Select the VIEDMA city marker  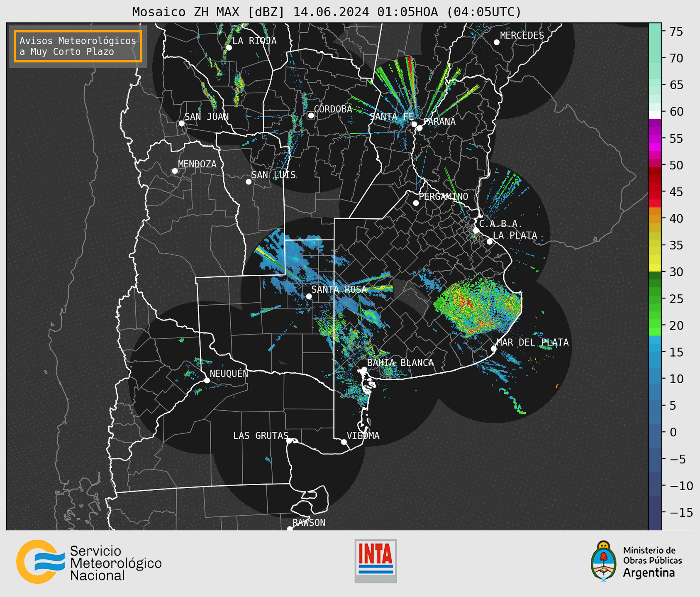click(x=344, y=442)
